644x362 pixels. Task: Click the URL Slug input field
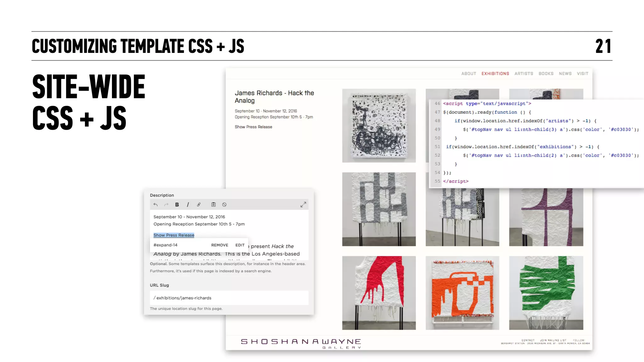tap(229, 298)
